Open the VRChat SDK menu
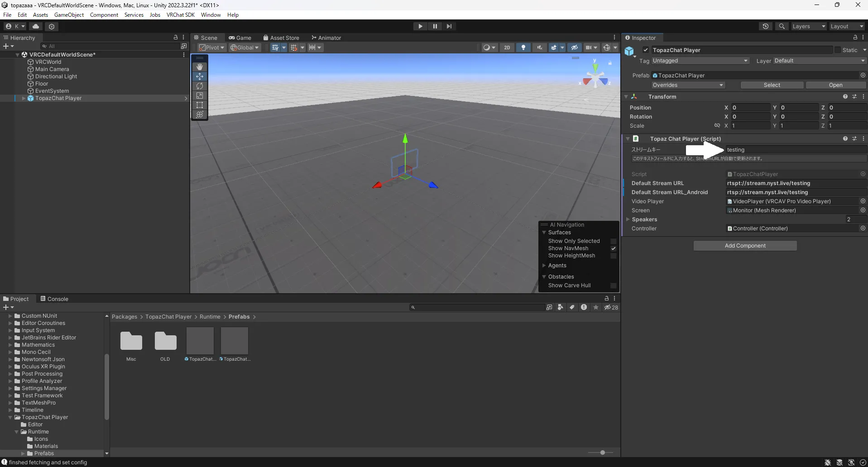This screenshot has width=868, height=467. click(x=180, y=15)
